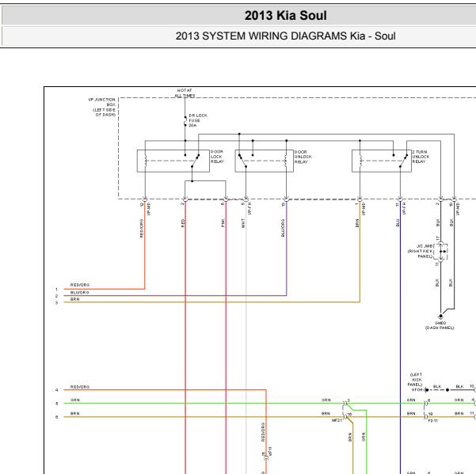Click the "GRN" label beside wire number 5

pos(75,400)
